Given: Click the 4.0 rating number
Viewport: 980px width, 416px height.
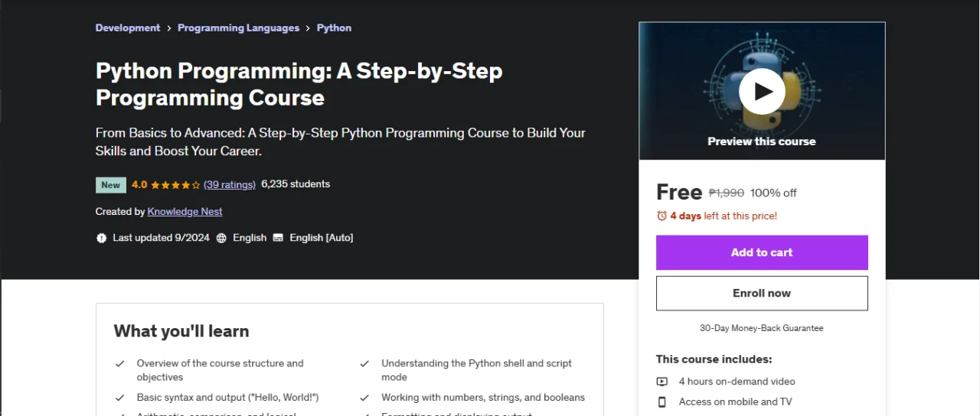Looking at the screenshot, I should point(139,184).
